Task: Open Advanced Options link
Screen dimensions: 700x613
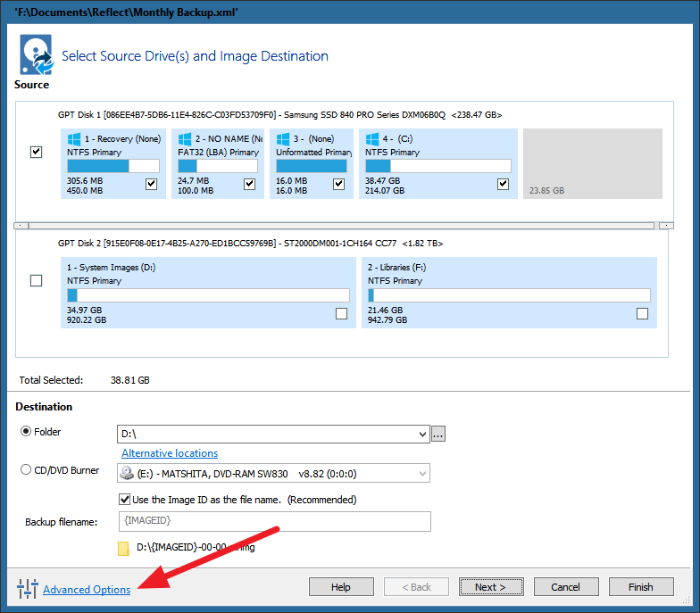Action: point(87,589)
